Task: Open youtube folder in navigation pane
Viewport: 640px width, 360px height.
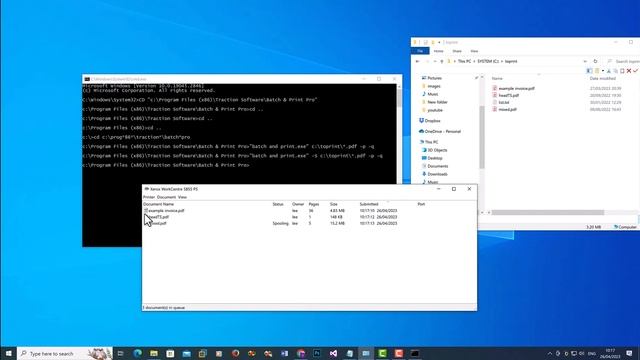Action: tap(435, 110)
